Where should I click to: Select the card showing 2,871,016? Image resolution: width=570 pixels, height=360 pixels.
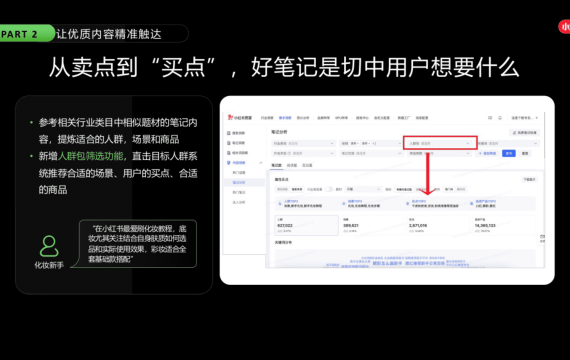(x=437, y=225)
